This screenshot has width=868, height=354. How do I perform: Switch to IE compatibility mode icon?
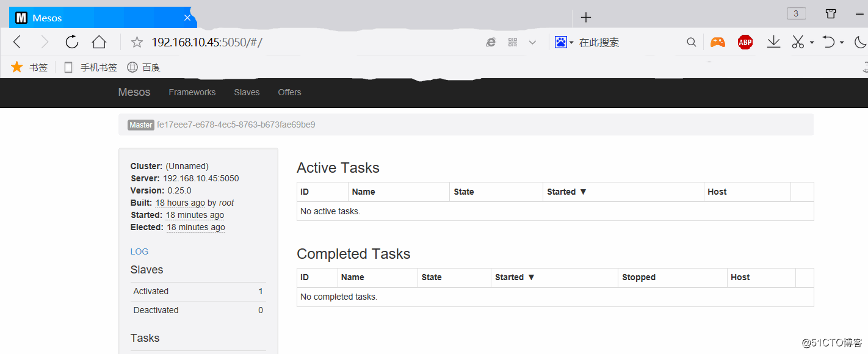pos(491,42)
